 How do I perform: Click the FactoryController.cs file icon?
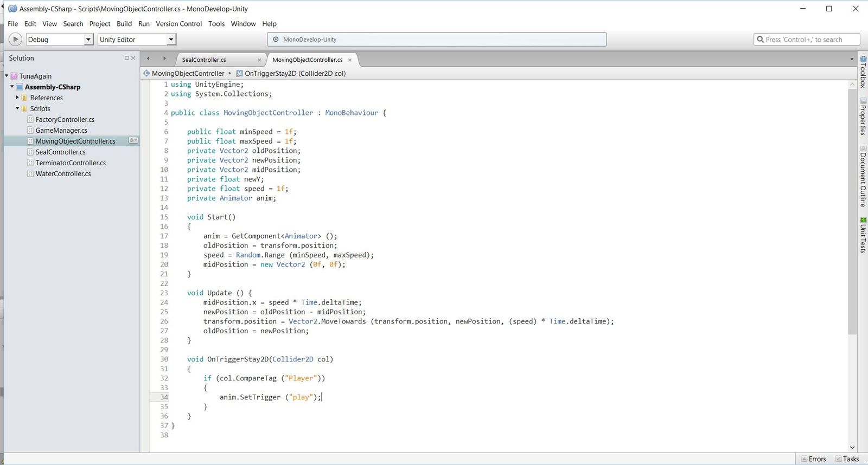pyautogui.click(x=30, y=120)
